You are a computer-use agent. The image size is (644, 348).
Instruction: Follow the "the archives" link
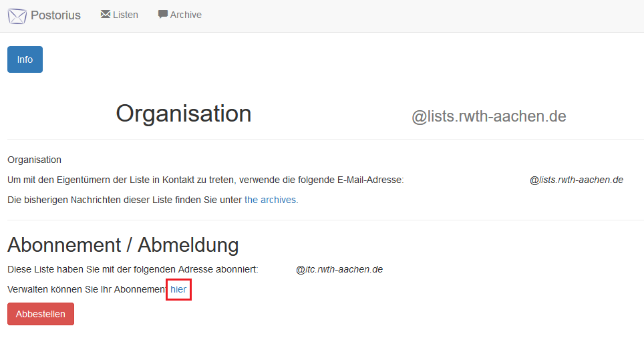pos(271,200)
